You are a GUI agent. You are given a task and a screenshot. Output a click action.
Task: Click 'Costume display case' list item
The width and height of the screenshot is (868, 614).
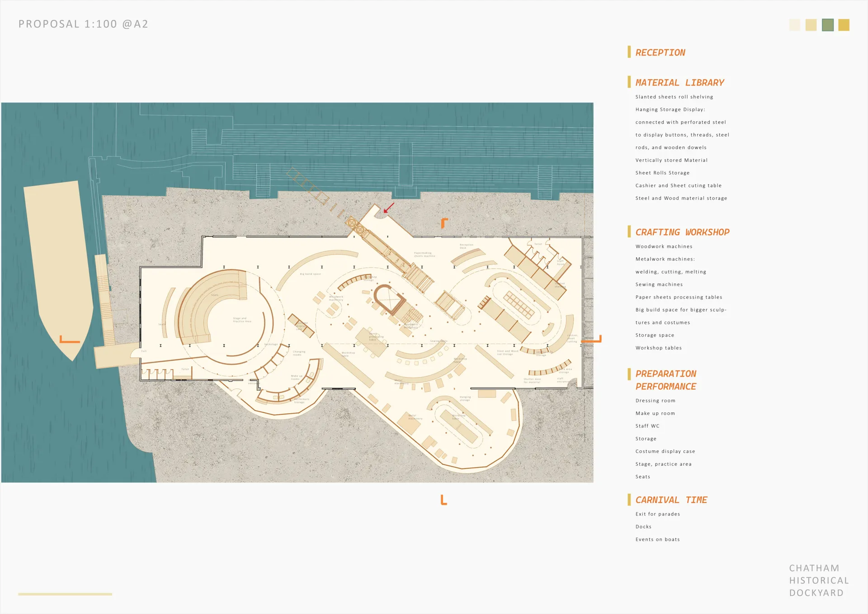[665, 451]
